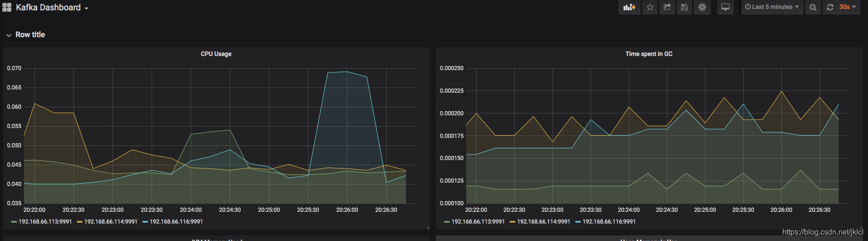Star this dashboard as a favorite

(650, 7)
